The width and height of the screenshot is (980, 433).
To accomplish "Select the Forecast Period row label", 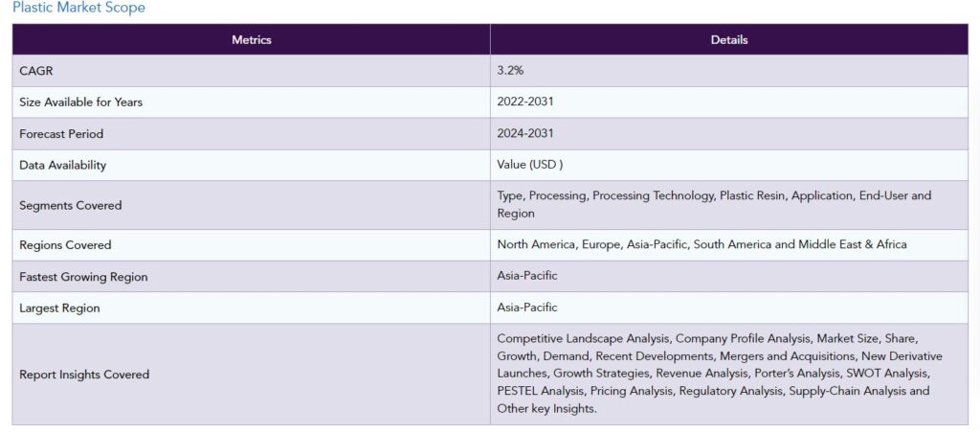I will coord(61,133).
